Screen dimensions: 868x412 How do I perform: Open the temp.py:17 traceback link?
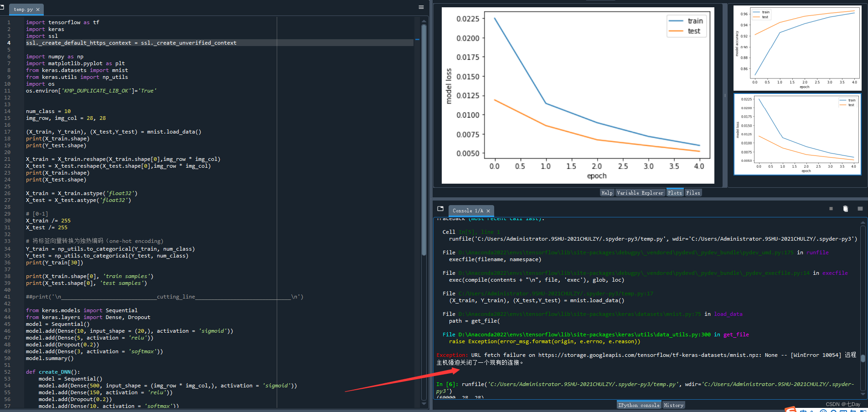click(x=556, y=294)
